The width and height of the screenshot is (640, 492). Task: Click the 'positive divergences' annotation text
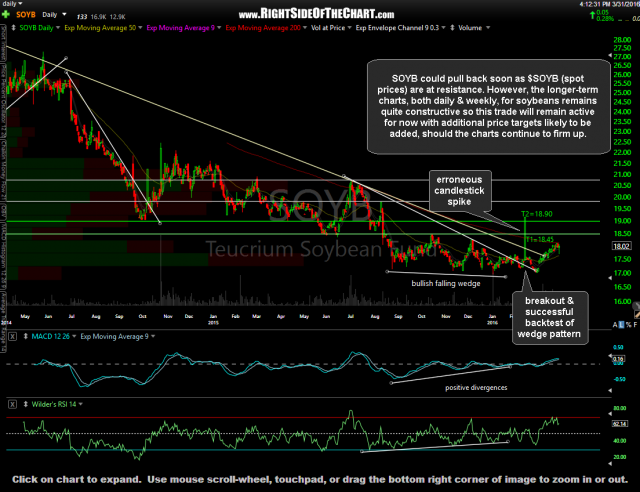click(x=476, y=387)
